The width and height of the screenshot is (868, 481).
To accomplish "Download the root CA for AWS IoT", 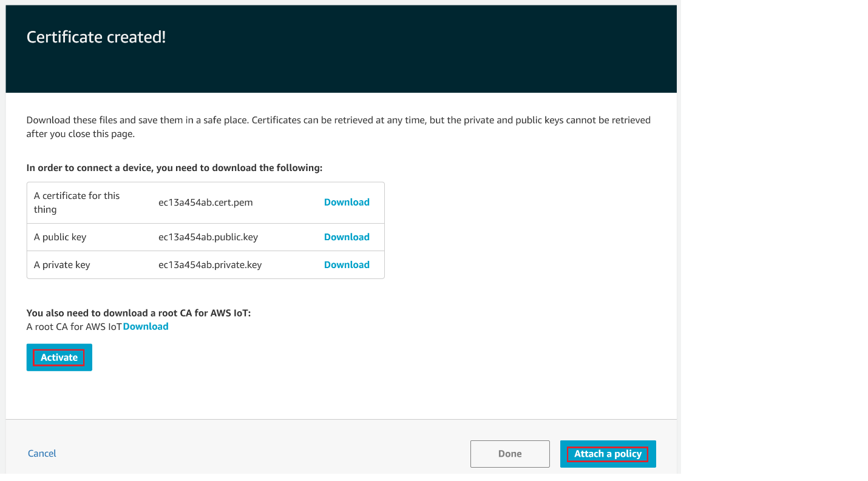I will click(145, 326).
